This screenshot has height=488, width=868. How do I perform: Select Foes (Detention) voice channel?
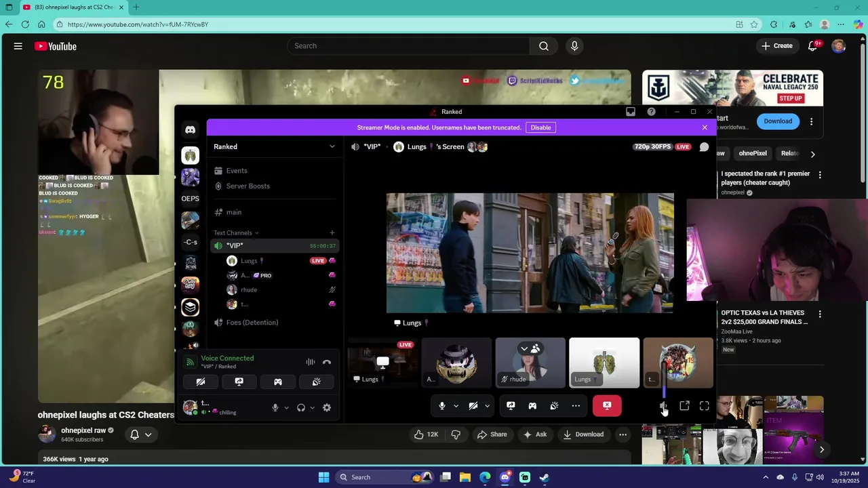274,323
